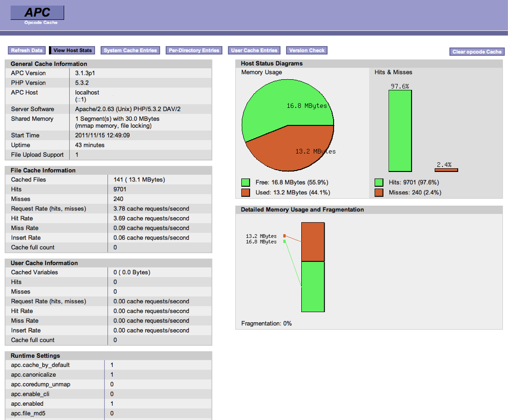The width and height of the screenshot is (508, 420).
Task: Click the Runtime Settings heading
Action: click(x=35, y=355)
